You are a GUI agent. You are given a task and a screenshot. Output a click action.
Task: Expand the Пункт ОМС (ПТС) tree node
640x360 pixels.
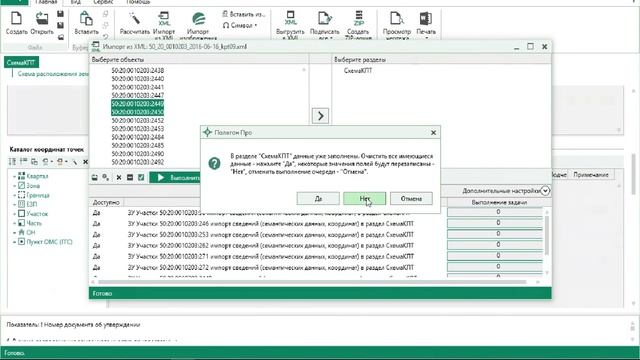pos(14,242)
